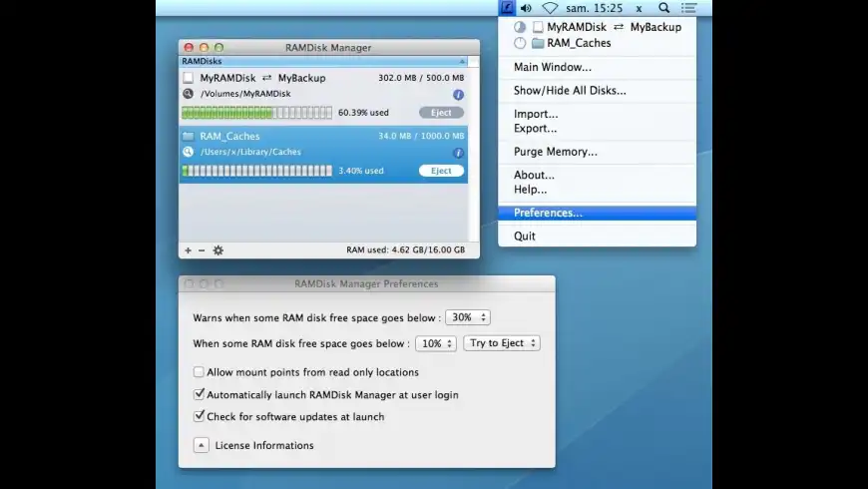Open the Wi-Fi status menu icon
This screenshot has height=489, width=868.
[x=550, y=8]
